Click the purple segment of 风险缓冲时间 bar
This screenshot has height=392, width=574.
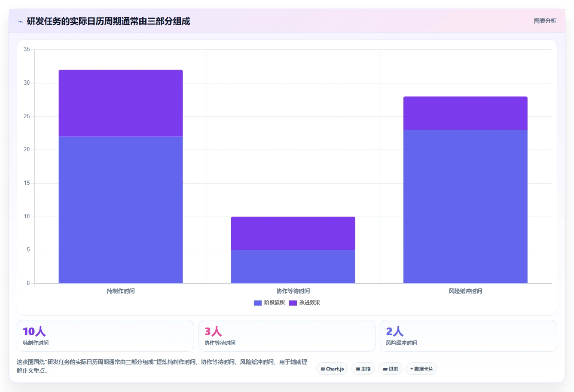[465, 113]
